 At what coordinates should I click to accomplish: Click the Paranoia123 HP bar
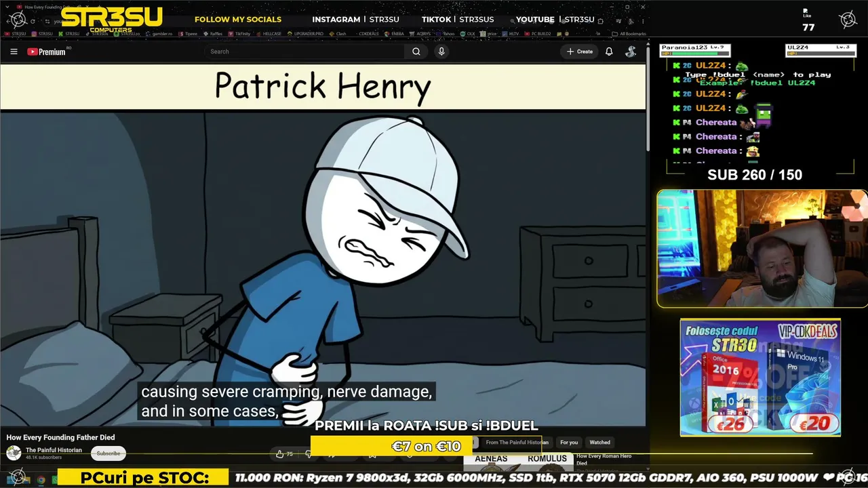click(x=696, y=54)
